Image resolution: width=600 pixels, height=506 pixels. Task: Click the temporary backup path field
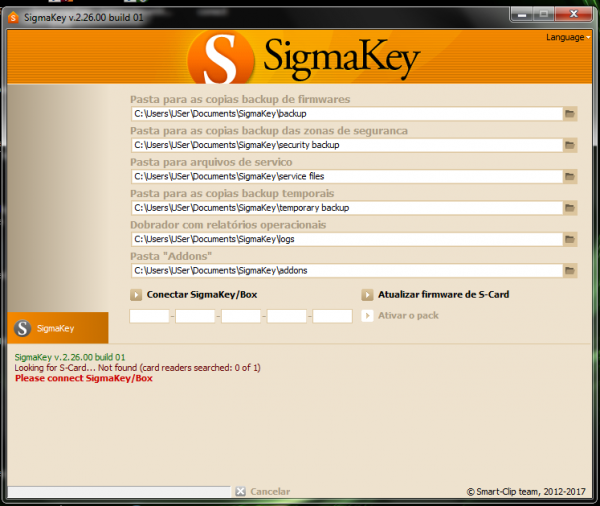347,208
